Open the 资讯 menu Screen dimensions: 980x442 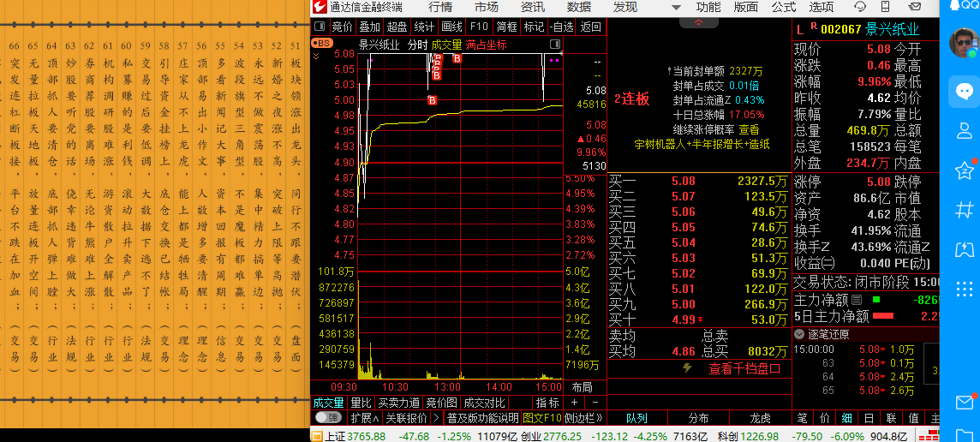pos(533,8)
